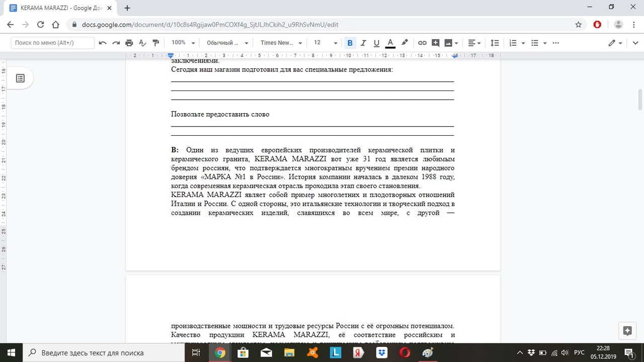Open a new browser tab

click(x=127, y=8)
